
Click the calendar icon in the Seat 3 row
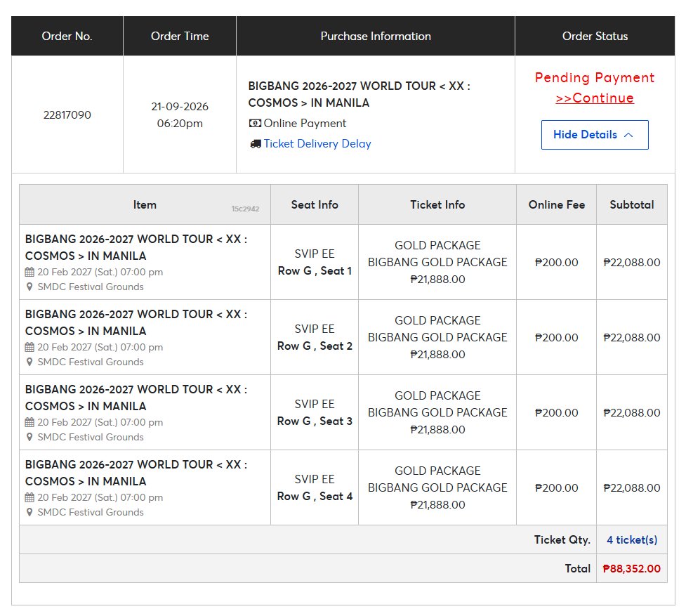[x=29, y=422]
